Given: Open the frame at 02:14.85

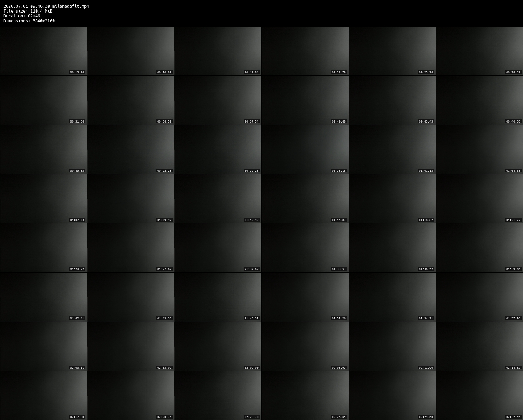Looking at the screenshot, I should coord(479,346).
